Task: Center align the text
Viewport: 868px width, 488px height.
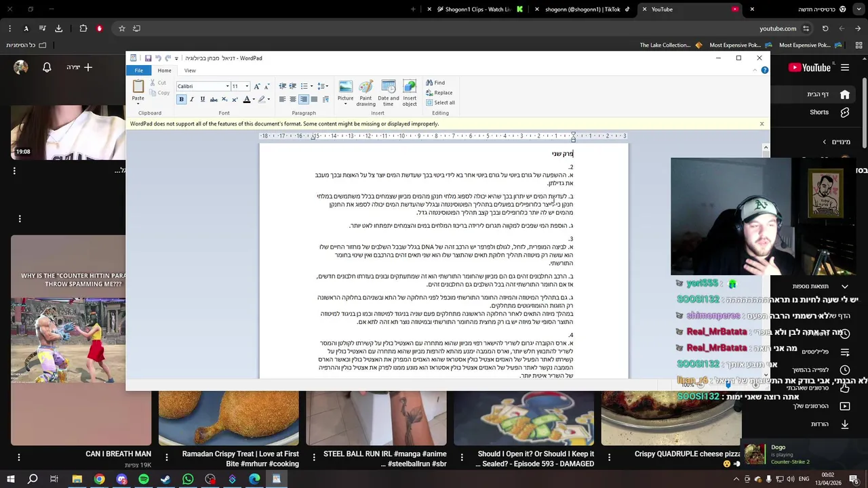Action: (x=292, y=100)
